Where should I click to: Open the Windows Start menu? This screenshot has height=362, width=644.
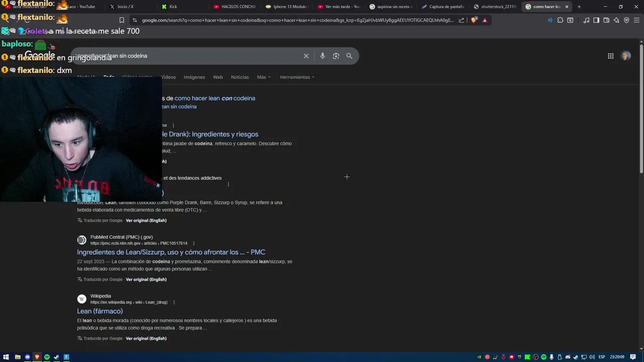click(x=6, y=357)
